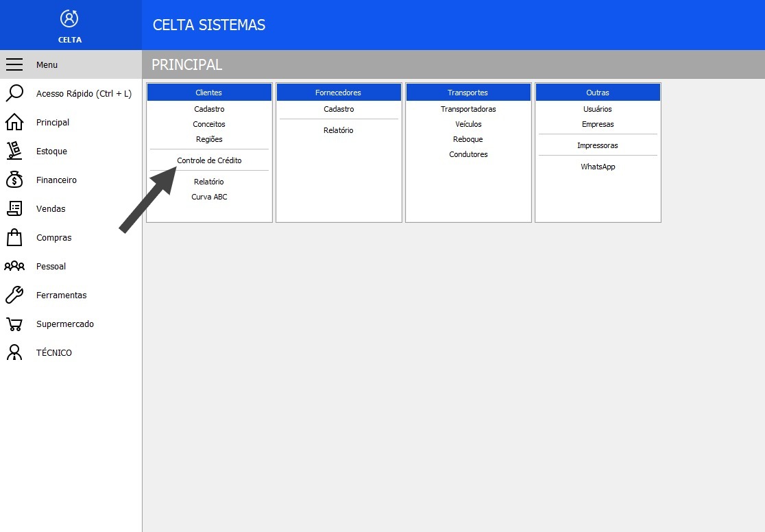
Task: Click the Ferramentas wrench icon
Action: pyautogui.click(x=14, y=295)
